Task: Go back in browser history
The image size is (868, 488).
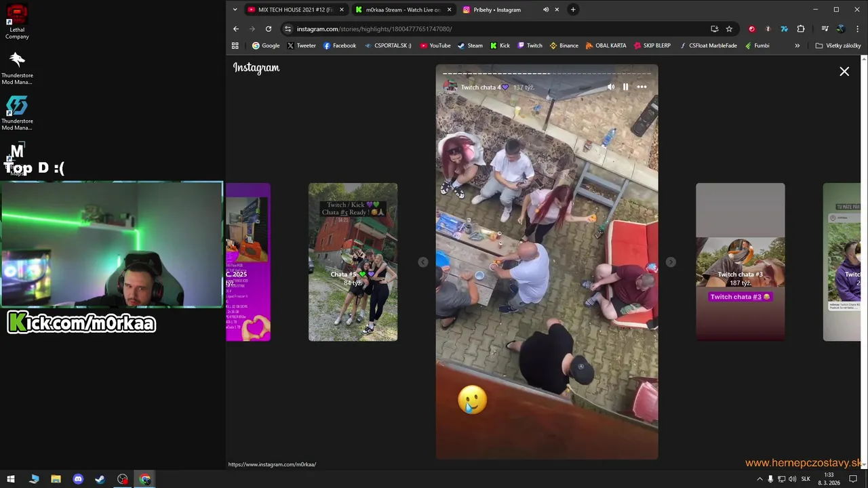Action: click(x=236, y=28)
